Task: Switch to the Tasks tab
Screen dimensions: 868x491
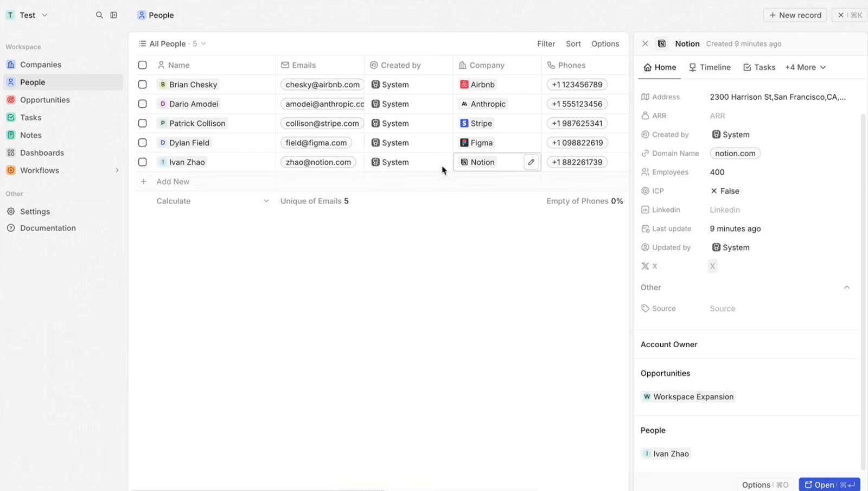Action: point(759,67)
